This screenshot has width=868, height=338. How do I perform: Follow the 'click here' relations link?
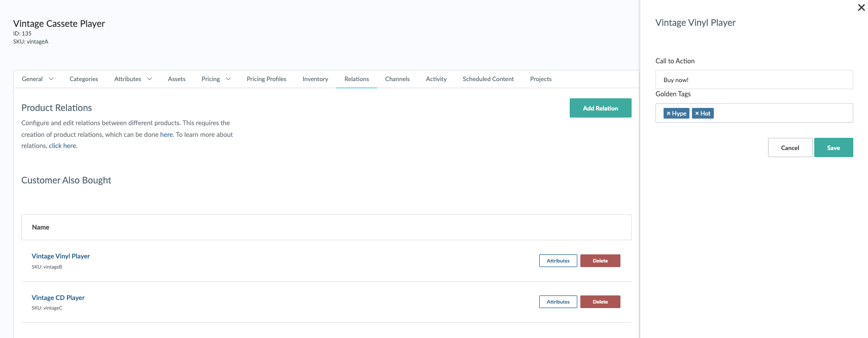tap(62, 146)
